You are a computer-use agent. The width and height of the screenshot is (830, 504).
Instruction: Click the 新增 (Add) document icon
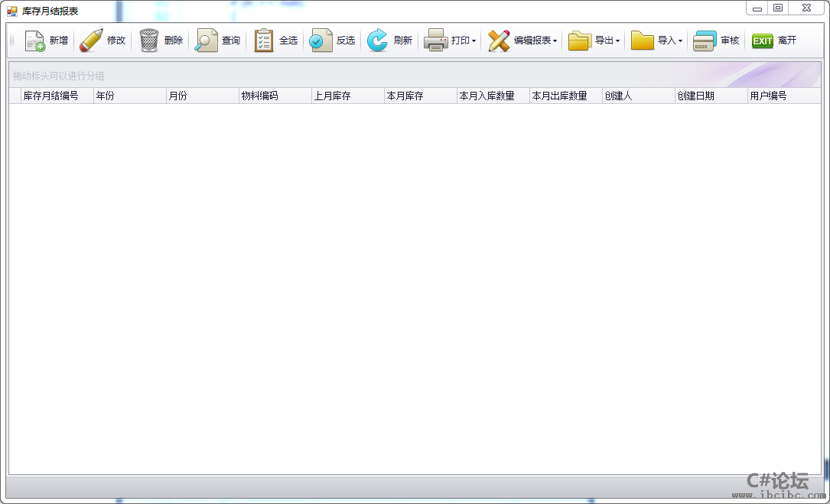point(34,41)
